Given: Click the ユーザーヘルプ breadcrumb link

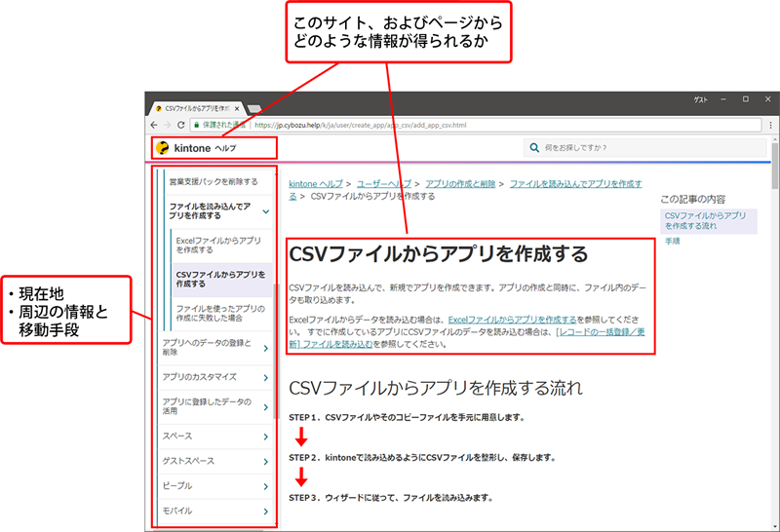Looking at the screenshot, I should (x=384, y=184).
